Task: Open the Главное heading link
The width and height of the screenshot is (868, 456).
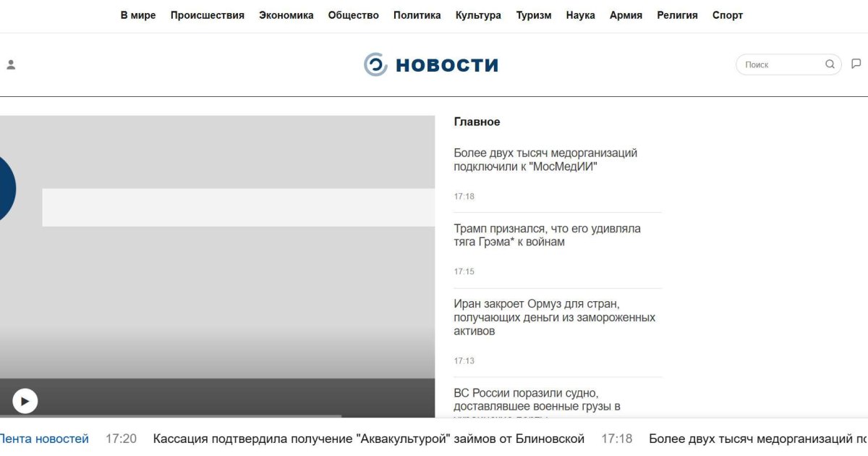Action: 477,122
